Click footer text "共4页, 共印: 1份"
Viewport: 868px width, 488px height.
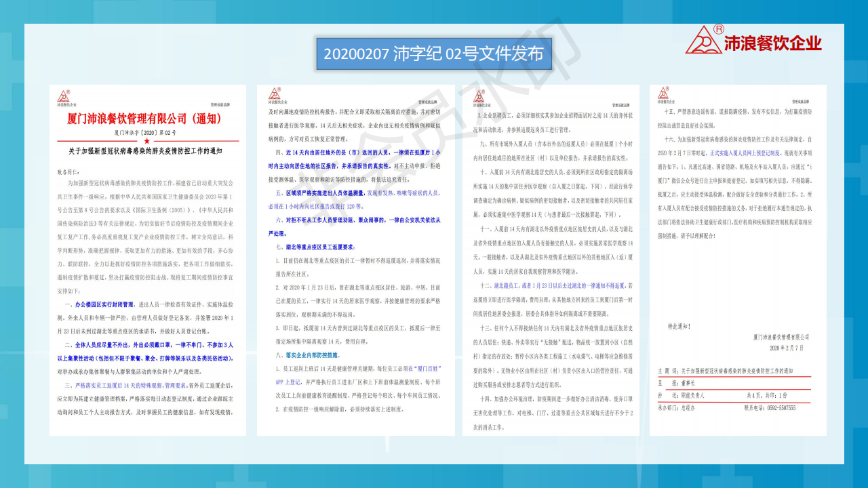(767, 394)
